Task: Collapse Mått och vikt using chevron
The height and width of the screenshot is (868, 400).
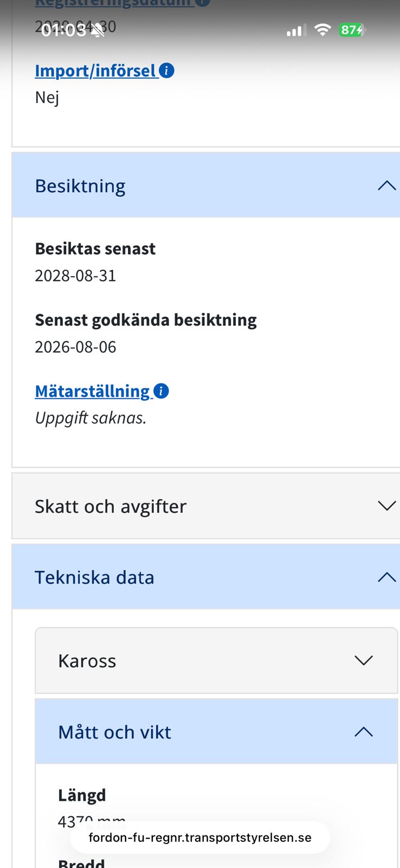Action: [363, 732]
